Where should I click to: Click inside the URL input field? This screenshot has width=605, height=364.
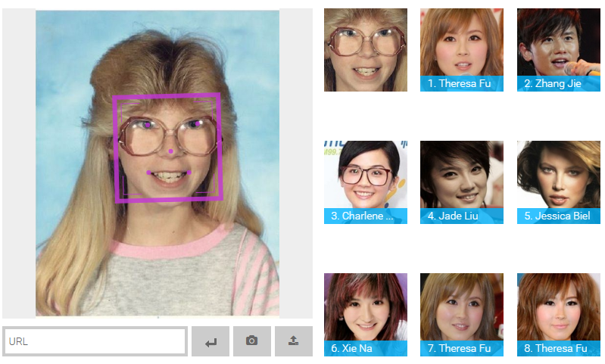(95, 341)
